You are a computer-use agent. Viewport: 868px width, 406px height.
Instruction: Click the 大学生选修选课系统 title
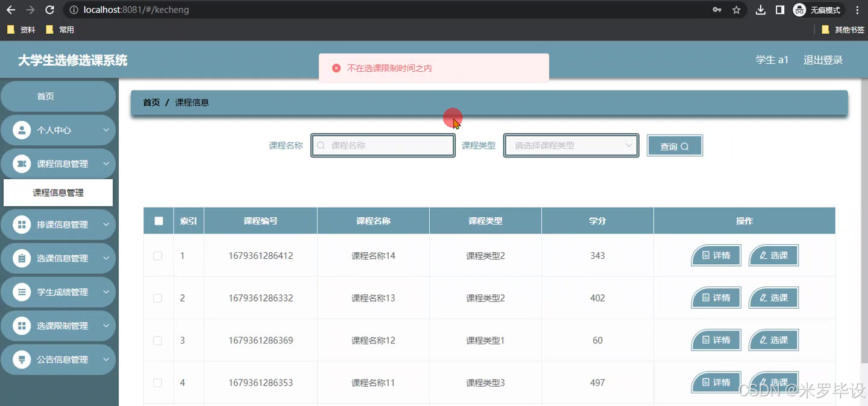point(72,60)
